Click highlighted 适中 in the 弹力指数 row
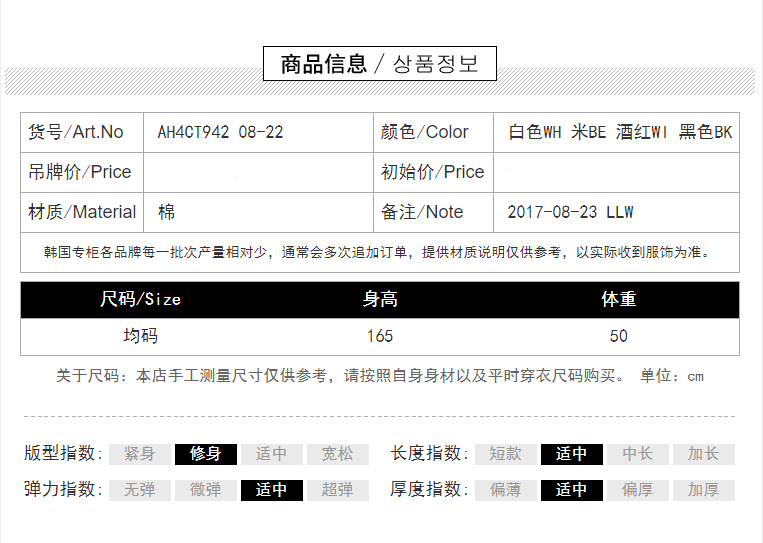Image resolution: width=763 pixels, height=543 pixels. [271, 490]
